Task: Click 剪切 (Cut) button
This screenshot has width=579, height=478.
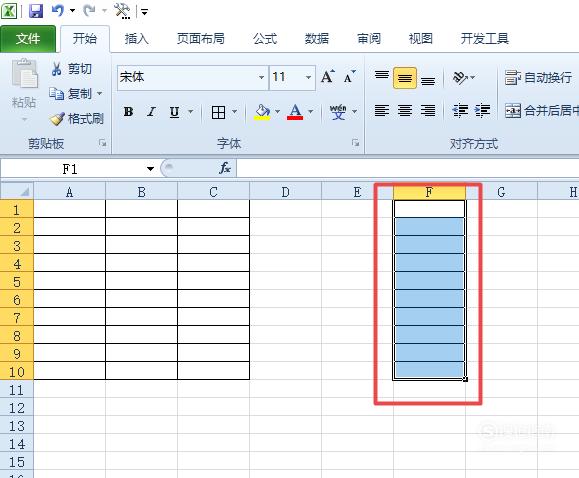Action: pos(72,69)
